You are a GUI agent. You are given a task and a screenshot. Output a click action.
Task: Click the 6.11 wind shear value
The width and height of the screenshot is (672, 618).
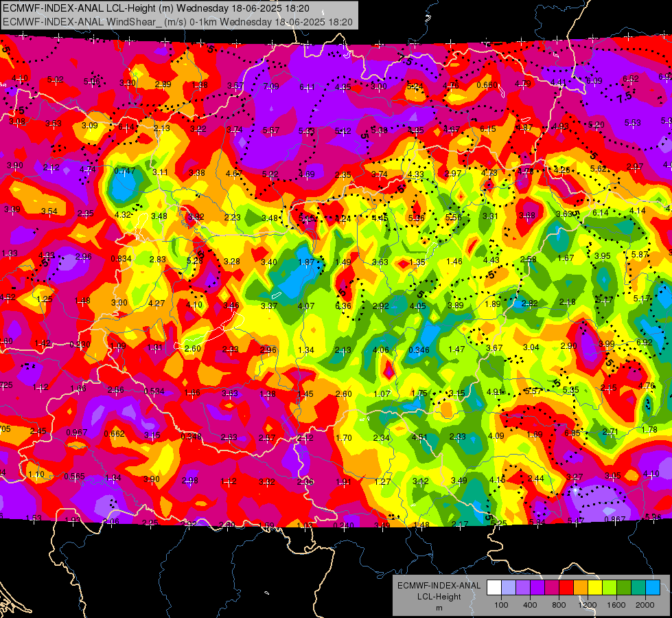[x=307, y=87]
